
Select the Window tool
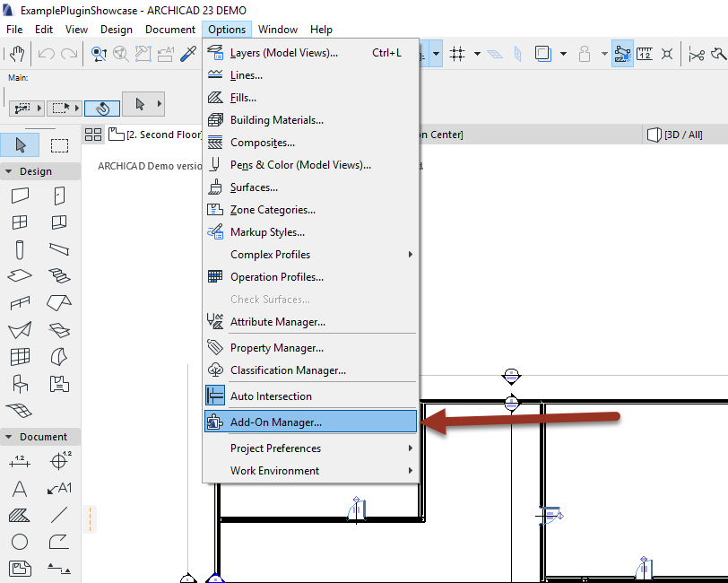pos(20,222)
